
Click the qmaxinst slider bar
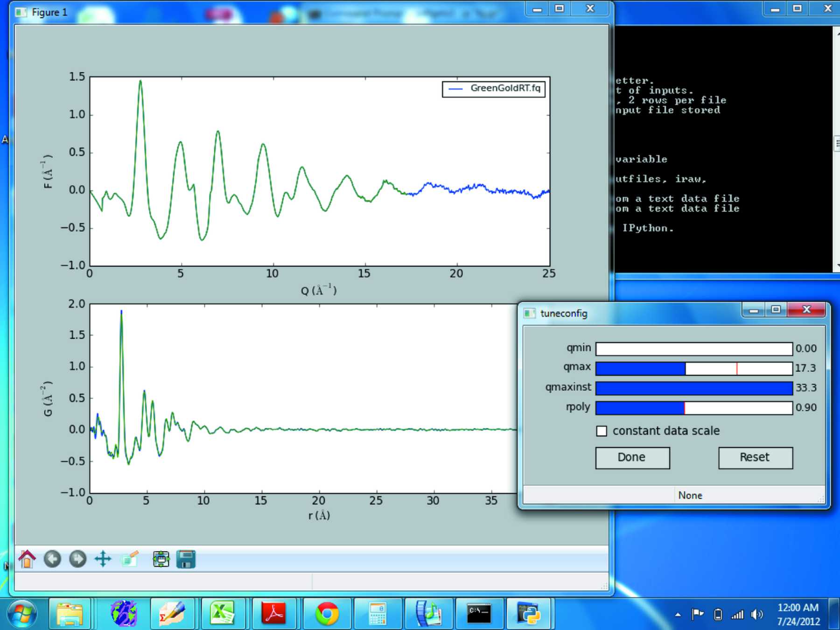(x=694, y=388)
